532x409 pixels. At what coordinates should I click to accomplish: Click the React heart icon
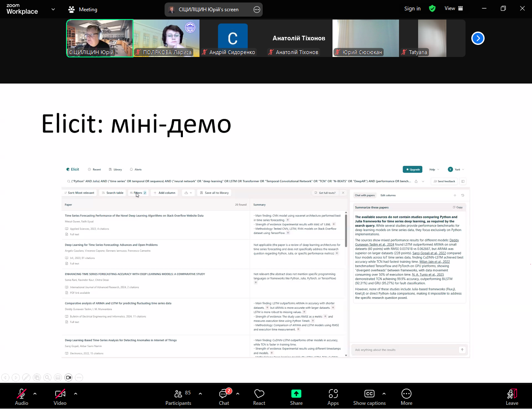click(x=259, y=396)
